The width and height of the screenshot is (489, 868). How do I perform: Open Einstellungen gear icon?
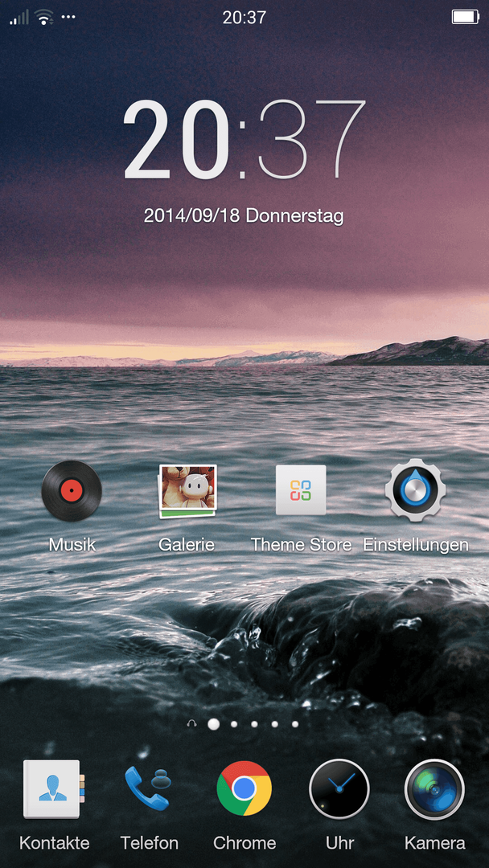coord(415,490)
